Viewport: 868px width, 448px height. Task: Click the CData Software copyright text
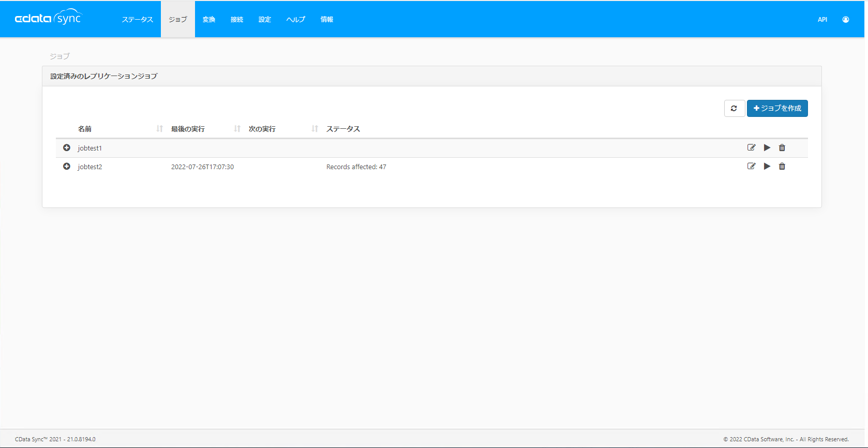pos(786,439)
